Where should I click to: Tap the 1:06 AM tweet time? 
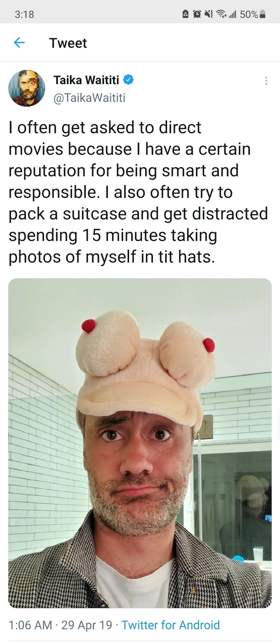point(30,625)
